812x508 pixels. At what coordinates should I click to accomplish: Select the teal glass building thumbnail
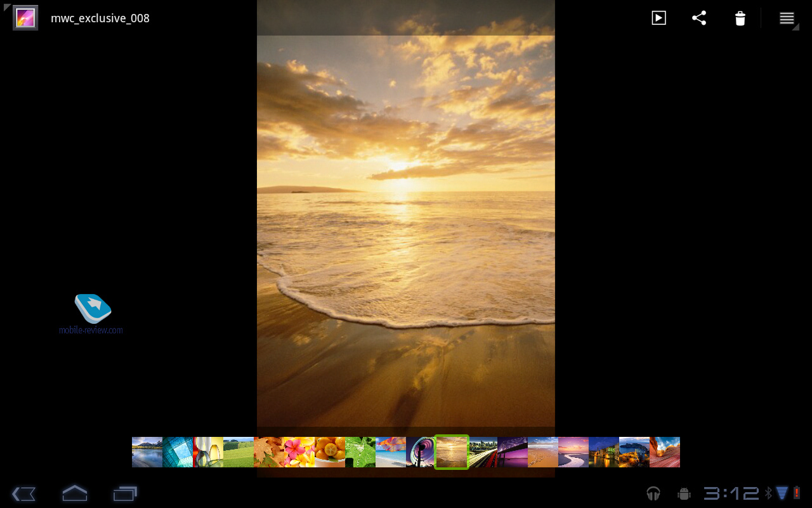pyautogui.click(x=178, y=452)
